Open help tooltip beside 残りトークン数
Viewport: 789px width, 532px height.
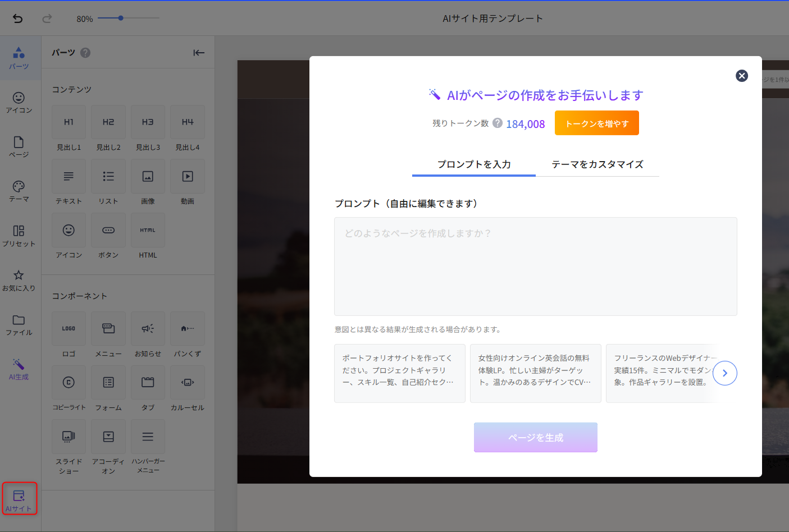(498, 123)
